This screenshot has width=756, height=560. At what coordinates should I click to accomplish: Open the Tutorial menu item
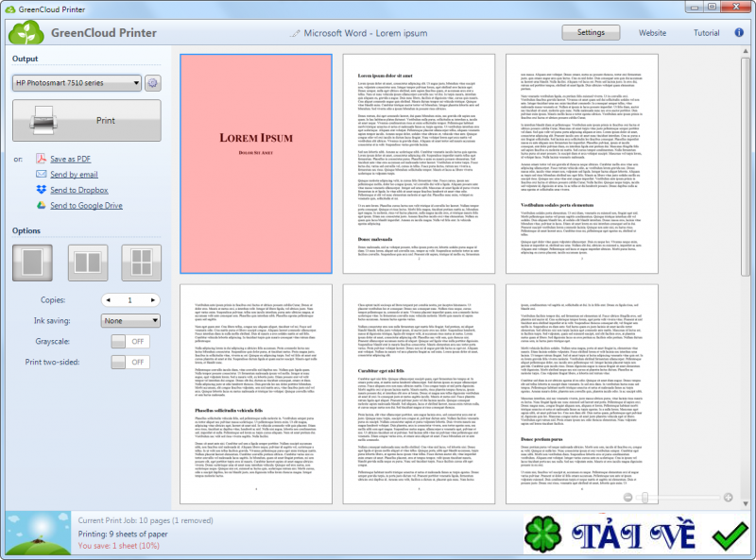pyautogui.click(x=706, y=33)
